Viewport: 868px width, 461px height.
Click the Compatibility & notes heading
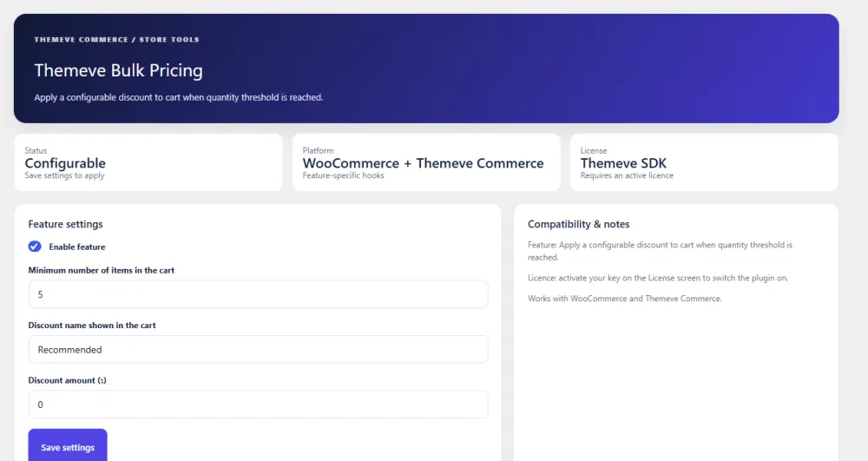[x=578, y=224]
